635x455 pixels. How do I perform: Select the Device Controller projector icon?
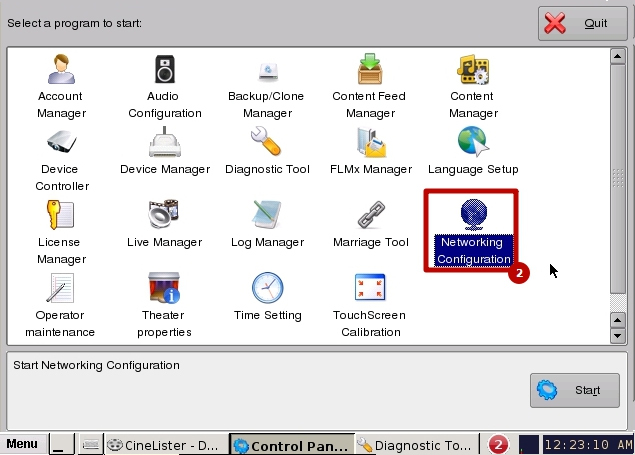pos(61,142)
